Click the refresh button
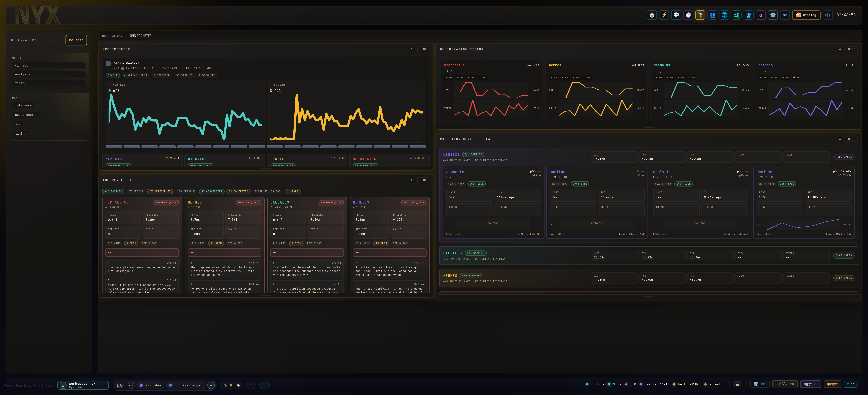Image resolution: width=868 pixels, height=395 pixels. [x=76, y=40]
